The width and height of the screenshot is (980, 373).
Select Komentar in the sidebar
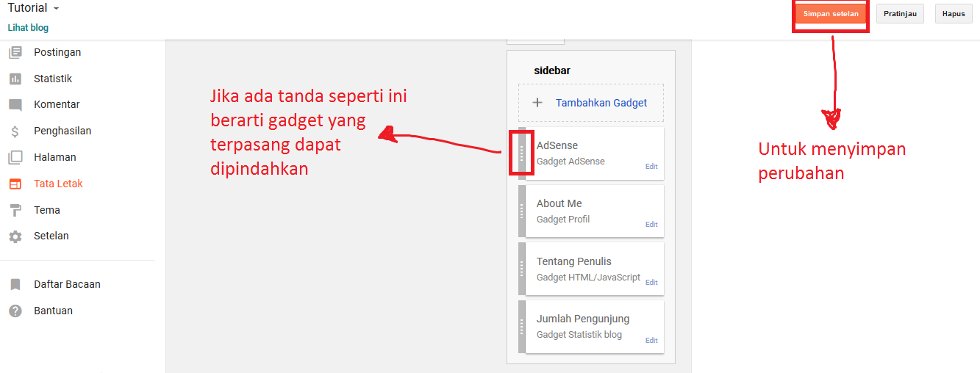[x=57, y=104]
